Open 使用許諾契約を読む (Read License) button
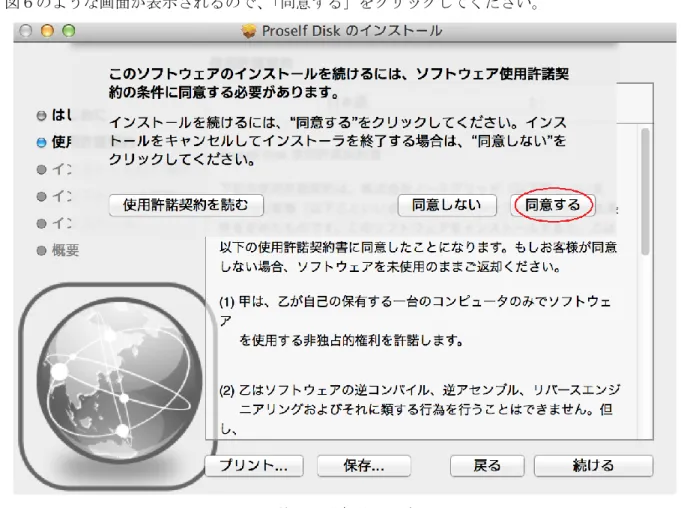 [x=186, y=205]
